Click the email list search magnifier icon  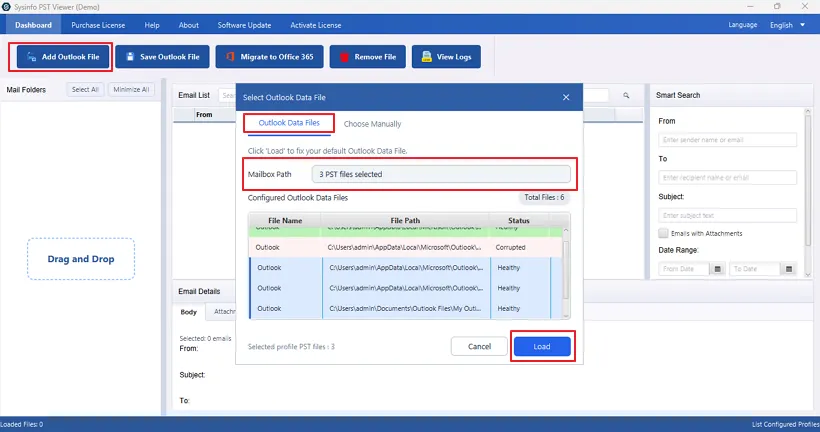[x=626, y=95]
